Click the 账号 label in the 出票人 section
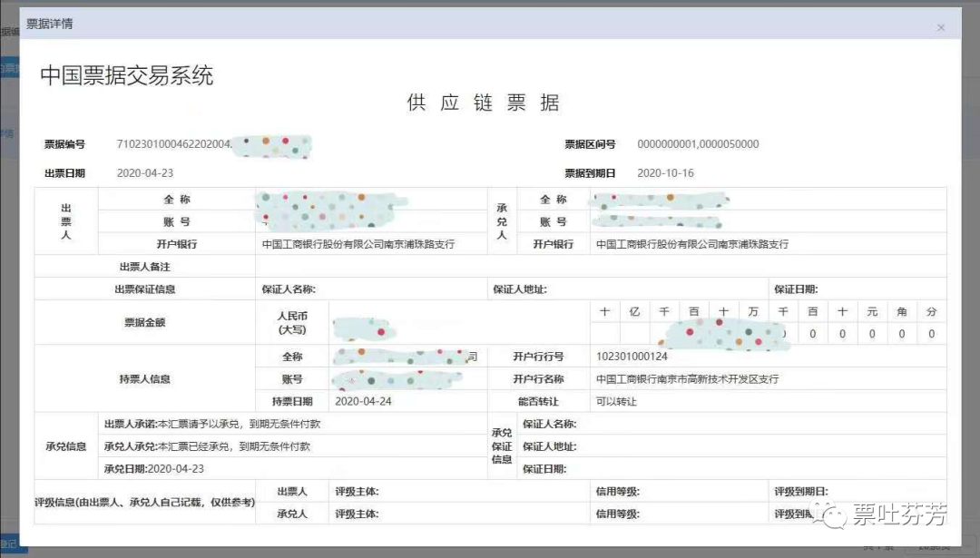This screenshot has width=980, height=558. point(177,221)
